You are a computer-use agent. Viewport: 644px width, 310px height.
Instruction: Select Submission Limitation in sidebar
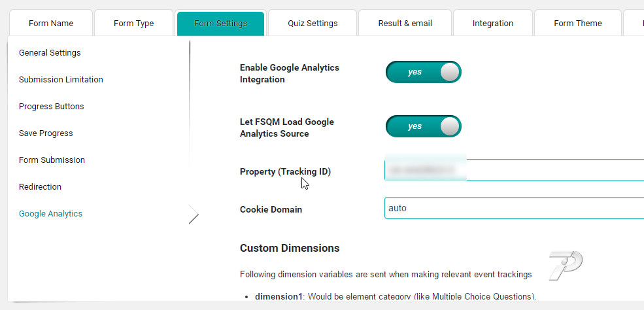click(x=61, y=80)
